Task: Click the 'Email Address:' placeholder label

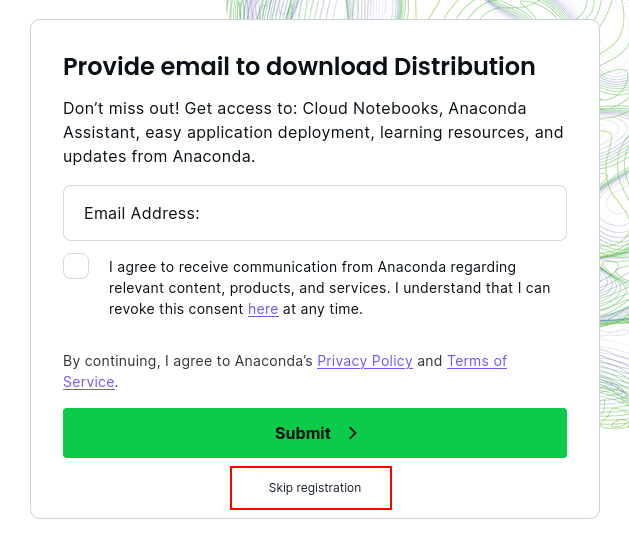Action: coord(142,213)
